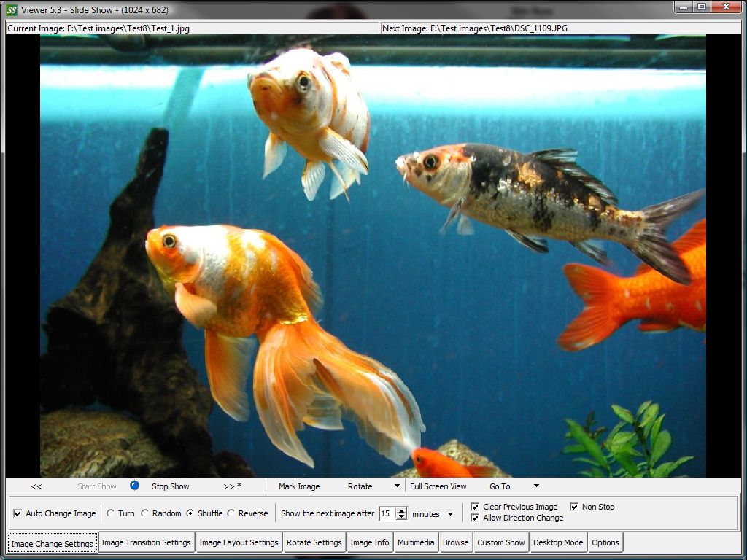Screen dimensions: 747x560
Task: Toggle Auto Change Image checkbox
Action: (18, 513)
